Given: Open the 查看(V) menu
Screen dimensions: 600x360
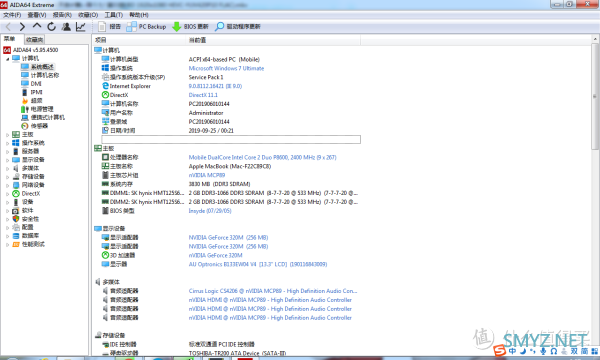Looking at the screenshot, I should [x=37, y=15].
